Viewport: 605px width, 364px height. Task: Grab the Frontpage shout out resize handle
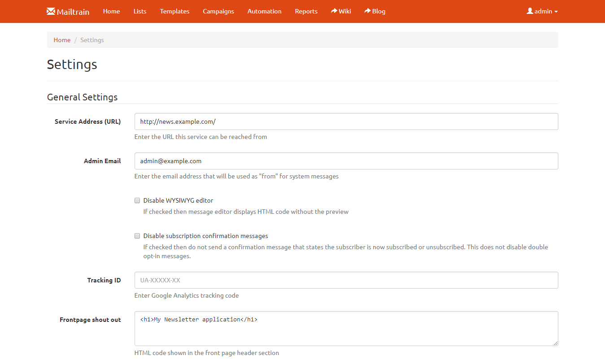(555, 343)
